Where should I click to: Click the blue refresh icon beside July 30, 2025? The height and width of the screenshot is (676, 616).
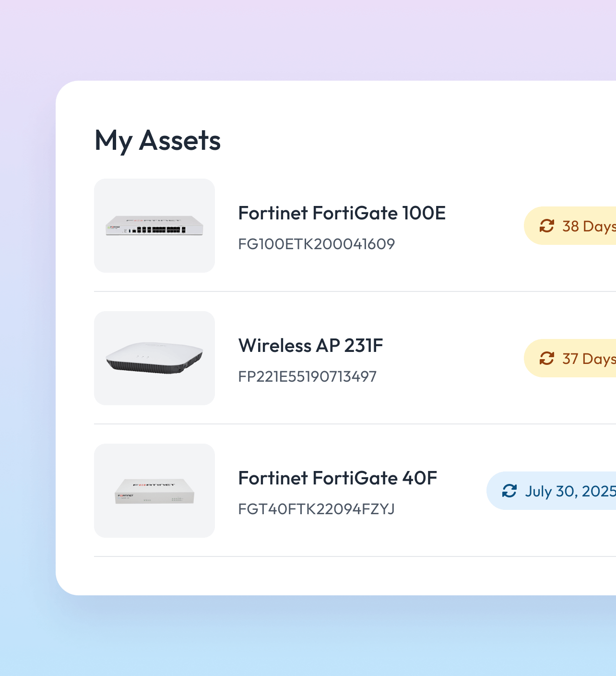509,491
